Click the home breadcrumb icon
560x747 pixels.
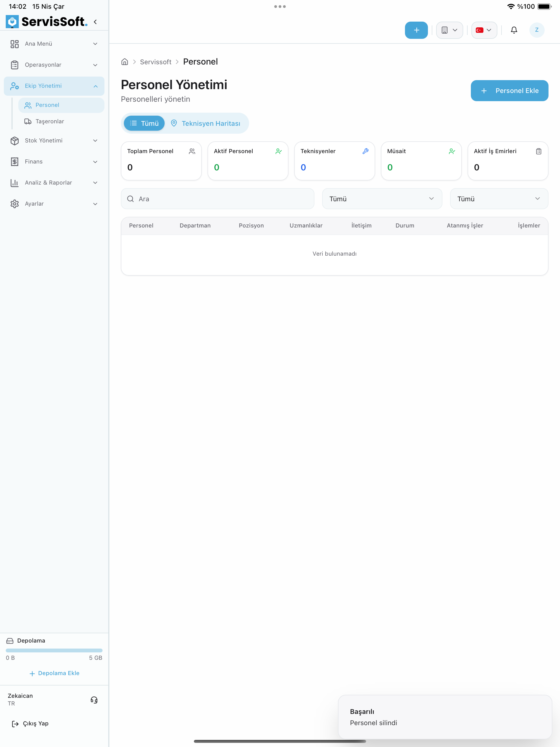coord(125,62)
